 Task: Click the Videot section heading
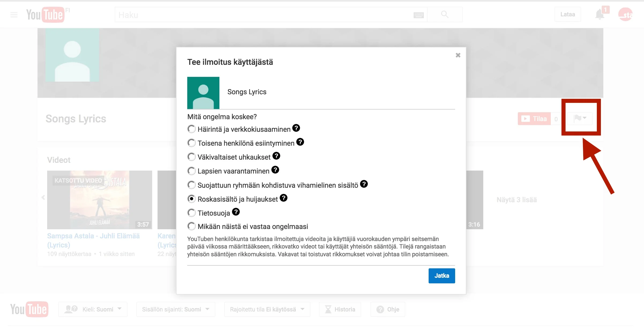pos(59,160)
